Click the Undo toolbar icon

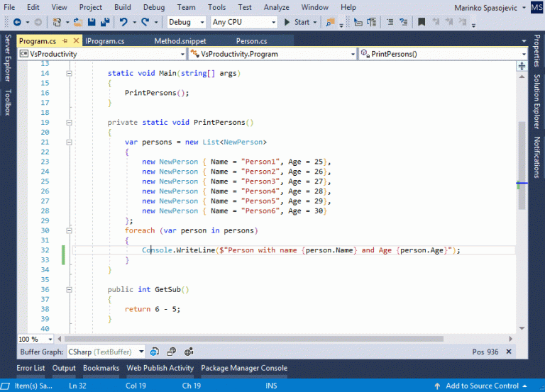(123, 22)
